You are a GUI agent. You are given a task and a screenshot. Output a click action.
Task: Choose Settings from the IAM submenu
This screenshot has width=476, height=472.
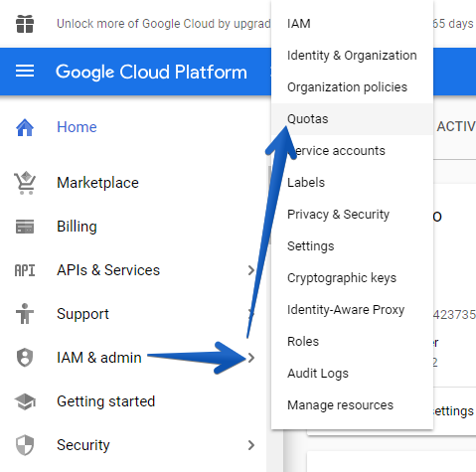(352, 246)
